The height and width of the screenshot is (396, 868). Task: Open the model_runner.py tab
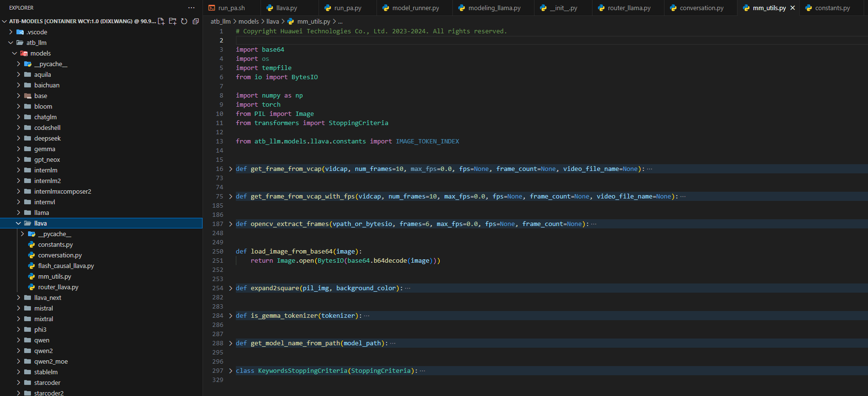click(x=415, y=8)
